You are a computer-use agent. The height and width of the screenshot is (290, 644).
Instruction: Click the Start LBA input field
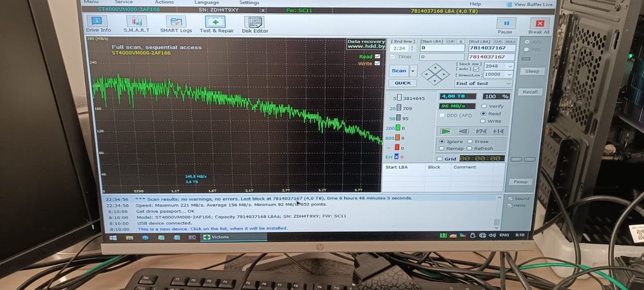(x=442, y=48)
